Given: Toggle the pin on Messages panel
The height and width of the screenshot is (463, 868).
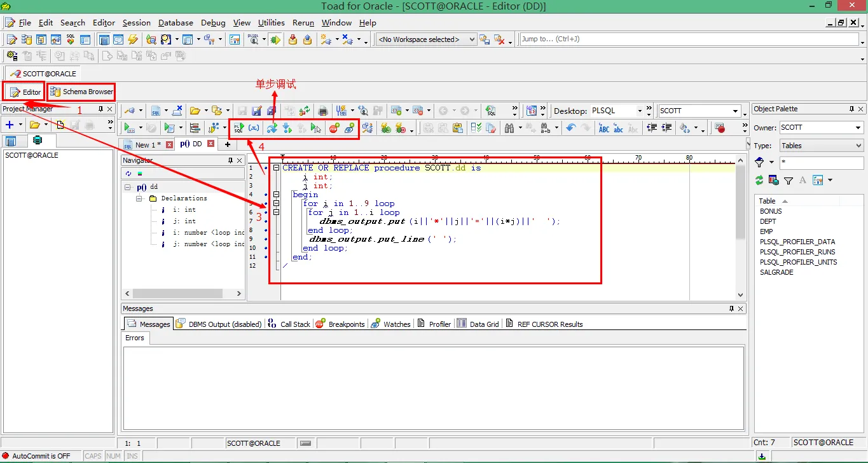Looking at the screenshot, I should click(x=731, y=308).
